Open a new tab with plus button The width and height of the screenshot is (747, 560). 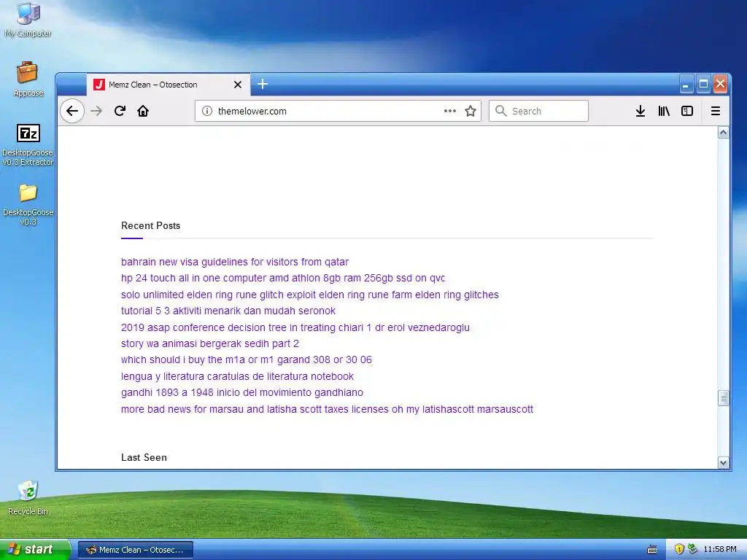(x=263, y=85)
